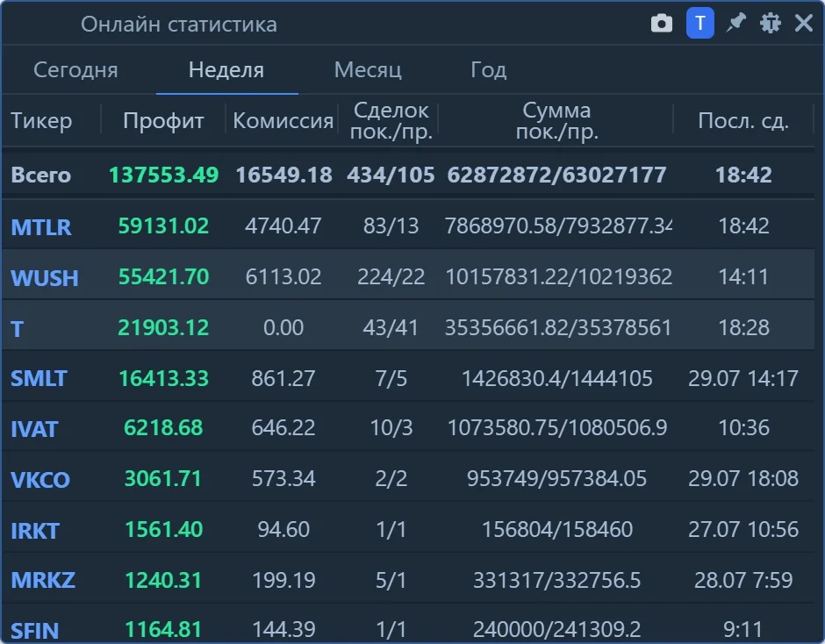Select the Неделя tab
Screen dimensions: 825x644
[x=226, y=70]
